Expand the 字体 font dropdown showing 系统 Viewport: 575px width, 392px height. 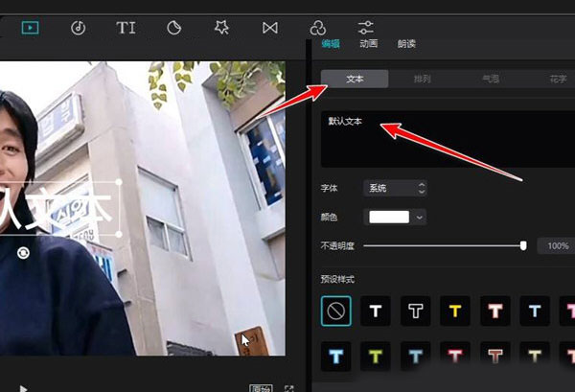395,189
